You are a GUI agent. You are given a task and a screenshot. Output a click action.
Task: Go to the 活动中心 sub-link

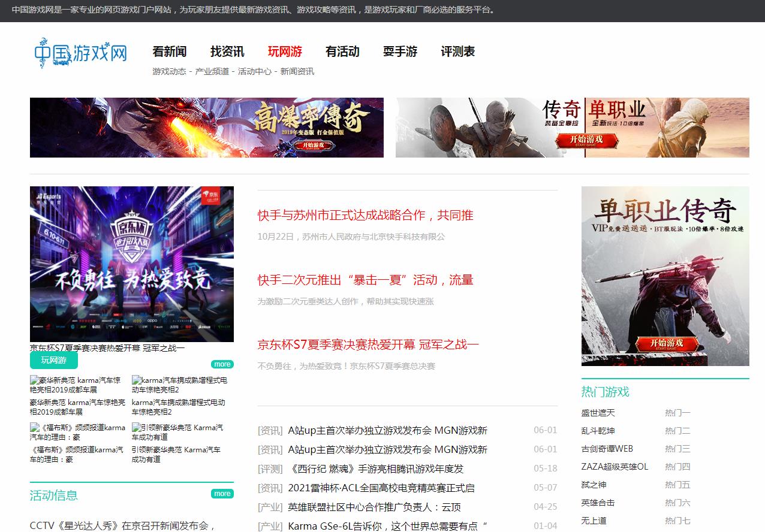[255, 71]
